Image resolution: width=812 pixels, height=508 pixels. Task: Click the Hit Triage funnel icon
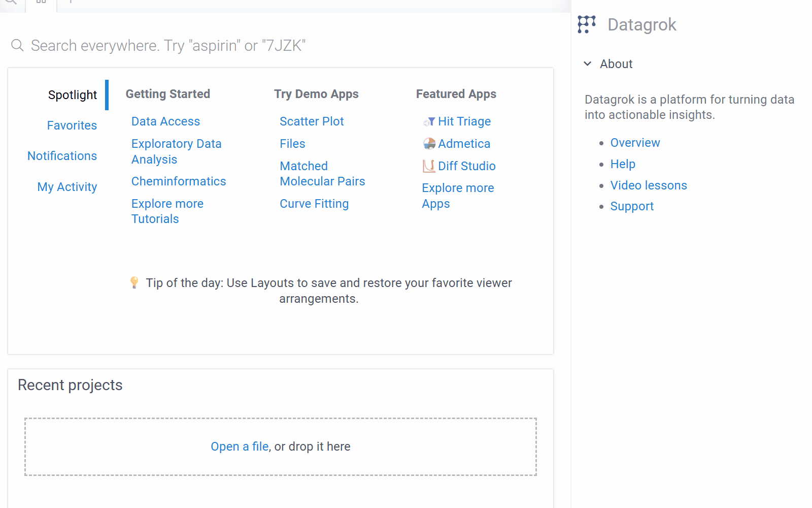[x=429, y=121]
